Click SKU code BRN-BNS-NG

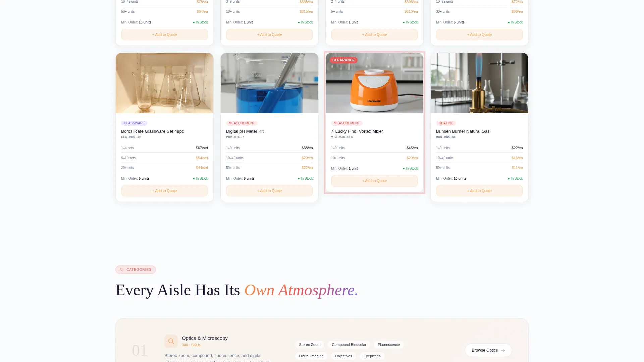coord(446,137)
